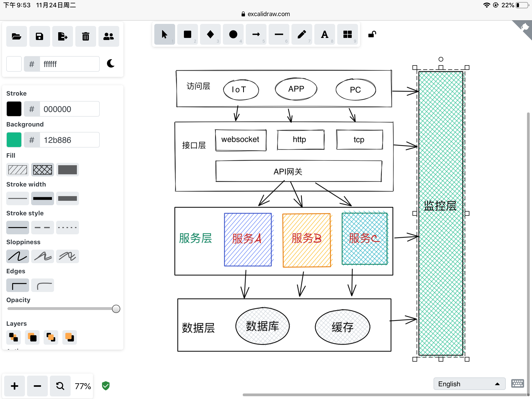Choose the cross-hatch fill style
The height and width of the screenshot is (399, 532).
(x=43, y=170)
